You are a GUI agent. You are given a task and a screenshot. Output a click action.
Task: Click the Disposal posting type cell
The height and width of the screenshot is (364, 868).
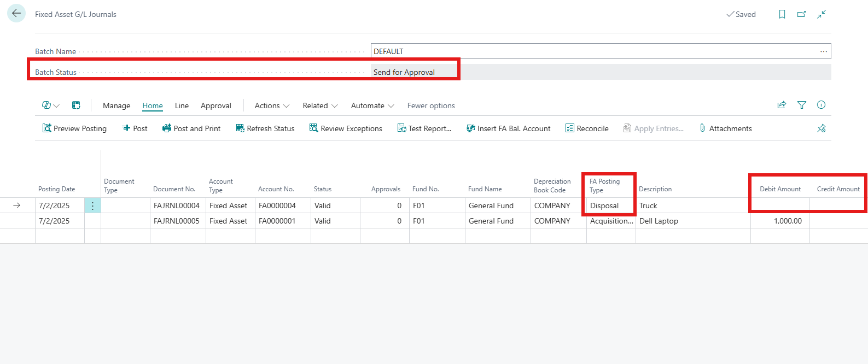tap(611, 206)
